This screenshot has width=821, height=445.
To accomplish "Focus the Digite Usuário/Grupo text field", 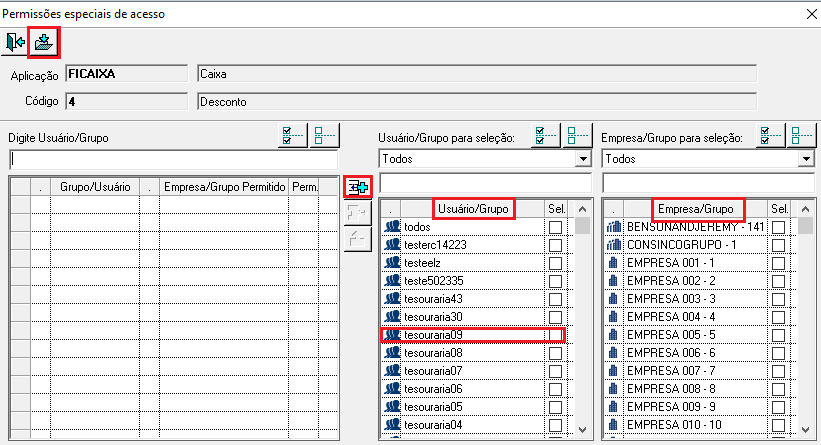I will tap(173, 159).
